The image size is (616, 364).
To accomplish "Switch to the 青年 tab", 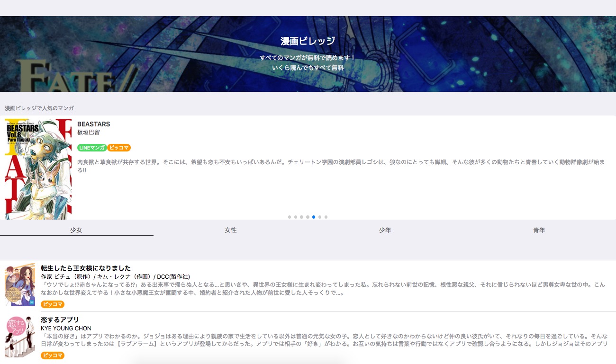I will click(x=539, y=230).
